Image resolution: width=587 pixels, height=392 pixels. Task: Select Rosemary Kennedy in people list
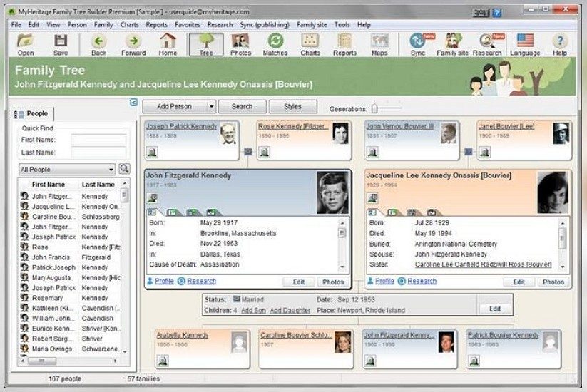point(71,298)
